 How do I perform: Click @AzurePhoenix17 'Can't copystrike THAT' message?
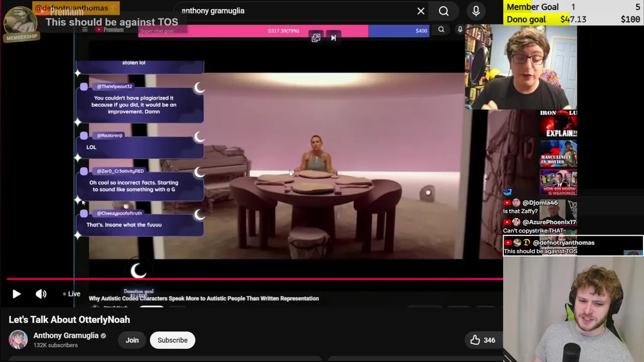click(539, 226)
